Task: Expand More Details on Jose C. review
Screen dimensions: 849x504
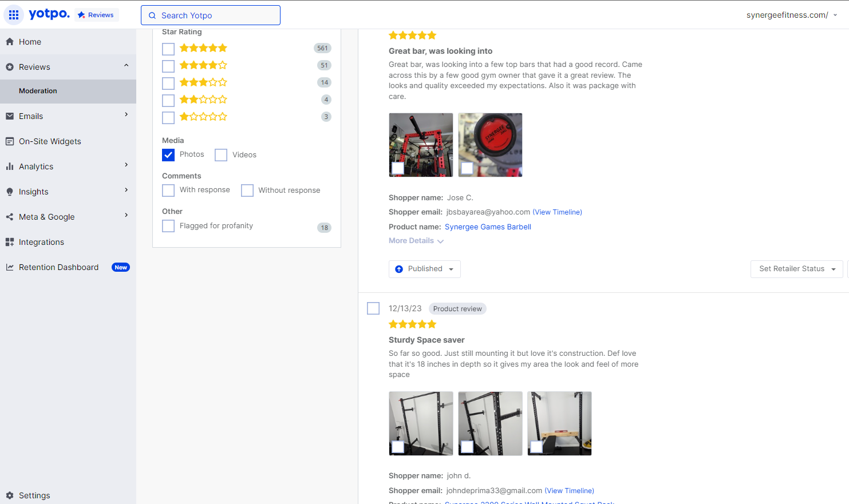Action: click(416, 241)
